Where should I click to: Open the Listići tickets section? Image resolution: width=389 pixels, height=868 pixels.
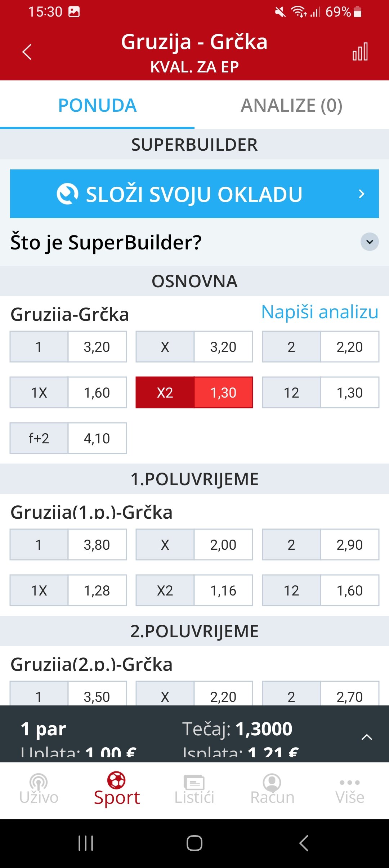pos(194,789)
